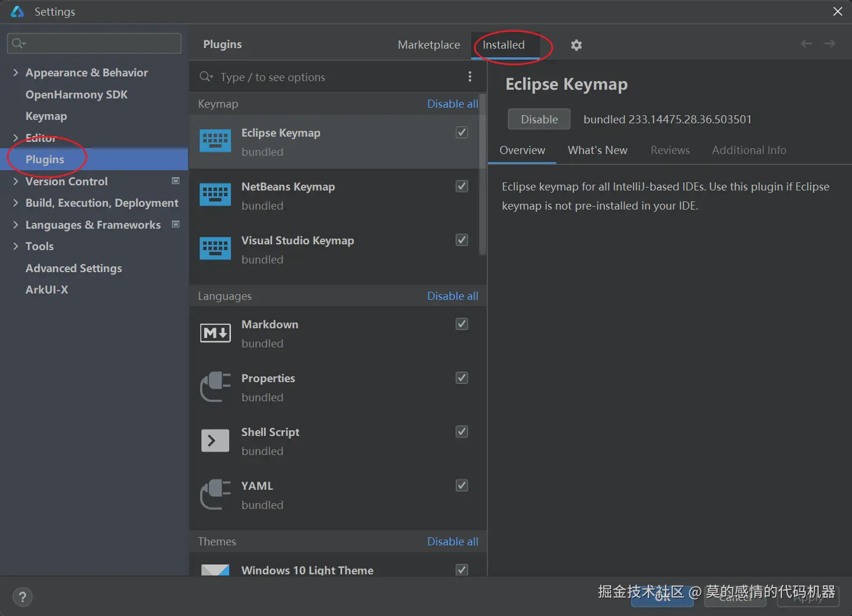Image resolution: width=852 pixels, height=616 pixels.
Task: Click Disable all for Languages group
Action: pos(453,296)
